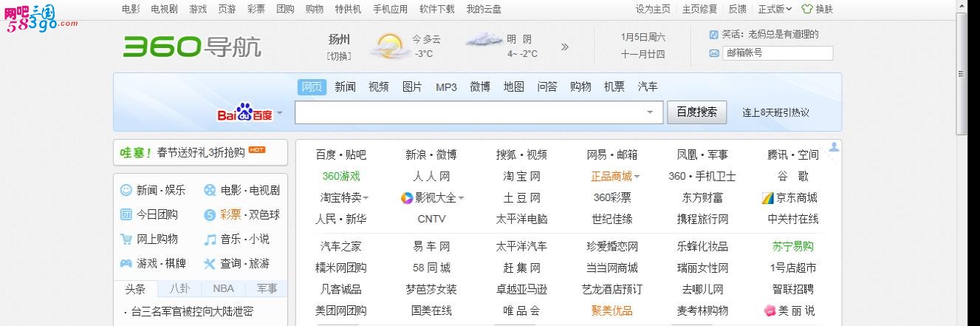
Task: Click the 新闻·娱乐 smiley icon
Action: click(x=126, y=190)
